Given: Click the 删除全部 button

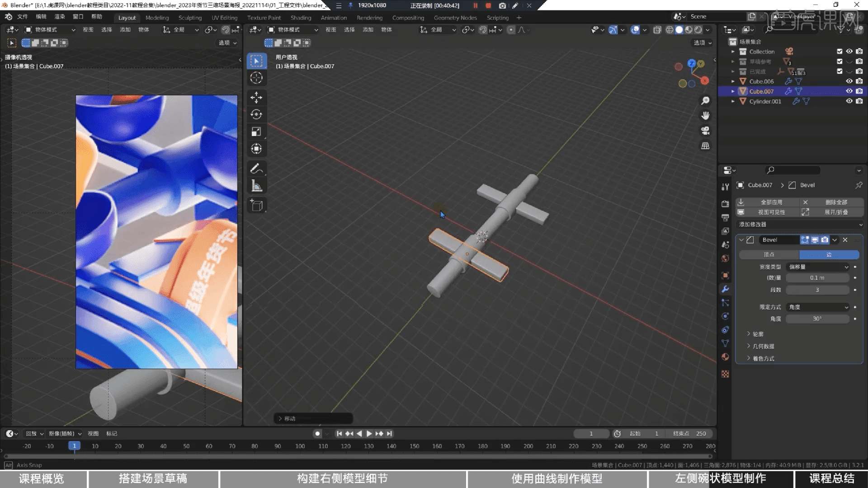Looking at the screenshot, I should coord(832,202).
